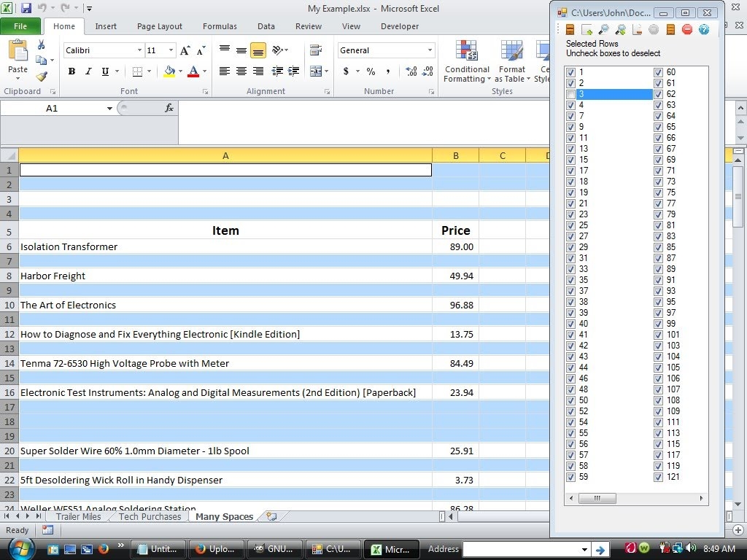Apply middle vertical alignment
This screenshot has width=747, height=560.
[241, 50]
